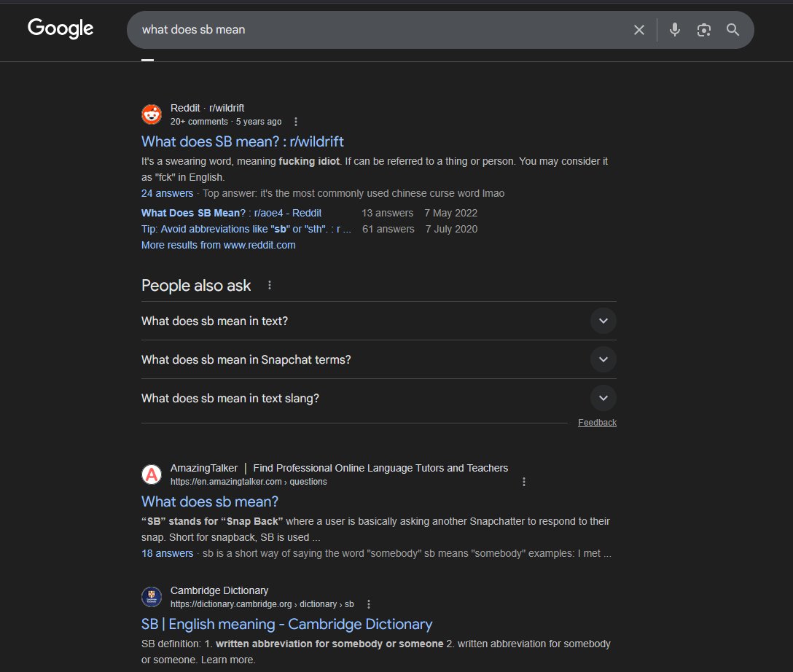Click the '13 answers' text
Screen dimensions: 793x672
pyautogui.click(x=388, y=213)
